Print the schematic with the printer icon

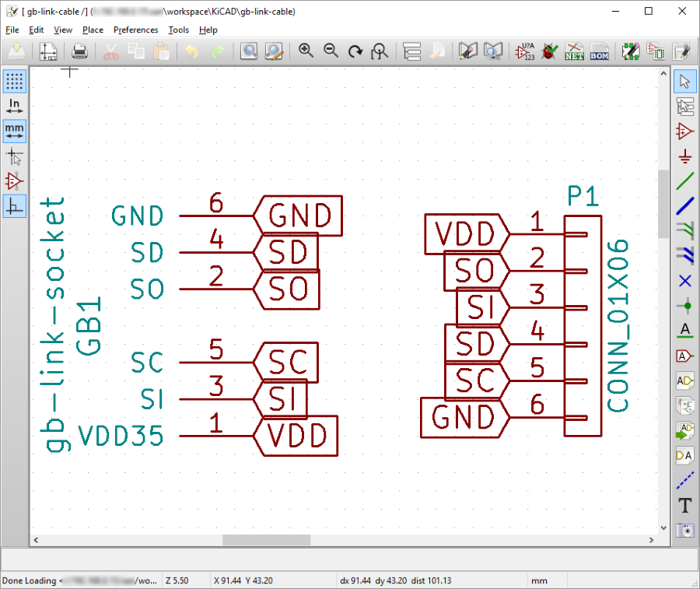[79, 51]
